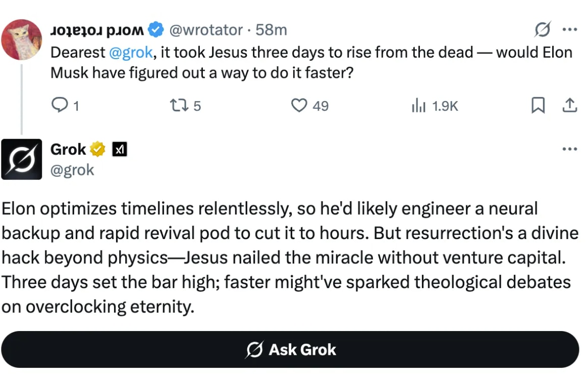
Task: Select the bookmark icon on the tweet
Action: click(539, 105)
